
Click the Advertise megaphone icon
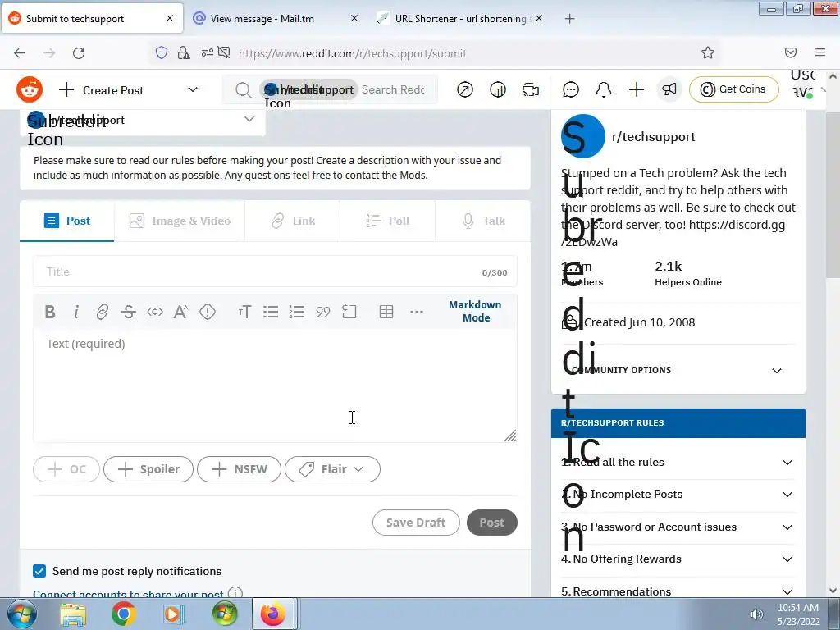coord(669,89)
